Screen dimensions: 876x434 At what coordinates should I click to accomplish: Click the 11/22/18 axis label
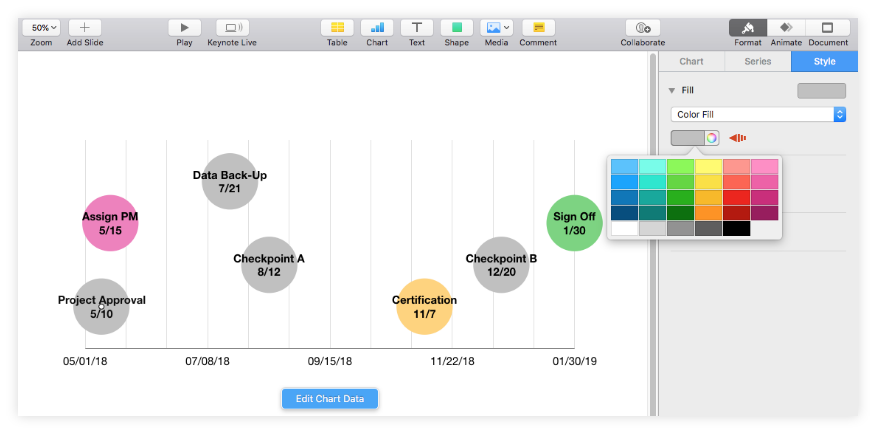pos(452,361)
